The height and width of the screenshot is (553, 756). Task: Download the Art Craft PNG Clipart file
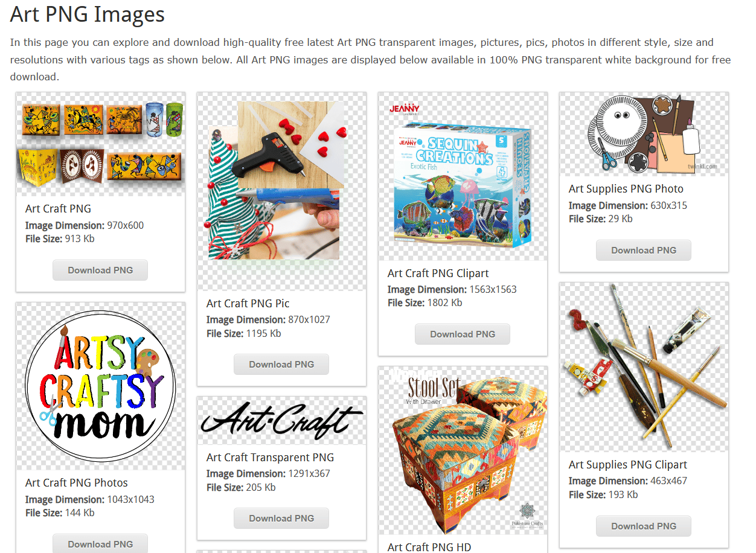[x=463, y=334]
